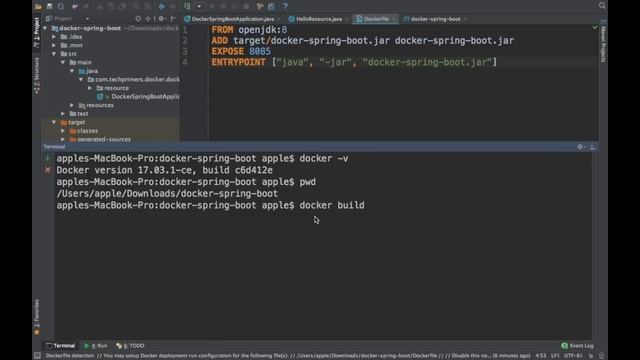Viewport: 640px width, 360px height.
Task: Collapse the src folder
Action: click(x=54, y=54)
